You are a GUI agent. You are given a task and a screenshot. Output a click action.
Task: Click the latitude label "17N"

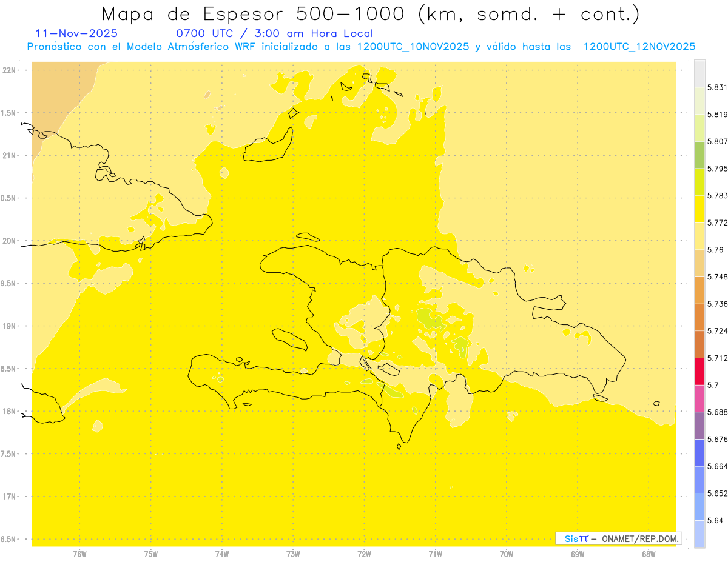point(9,497)
